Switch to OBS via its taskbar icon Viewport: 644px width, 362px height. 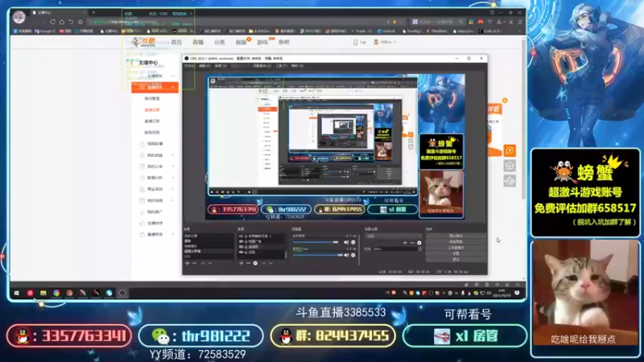click(x=122, y=293)
